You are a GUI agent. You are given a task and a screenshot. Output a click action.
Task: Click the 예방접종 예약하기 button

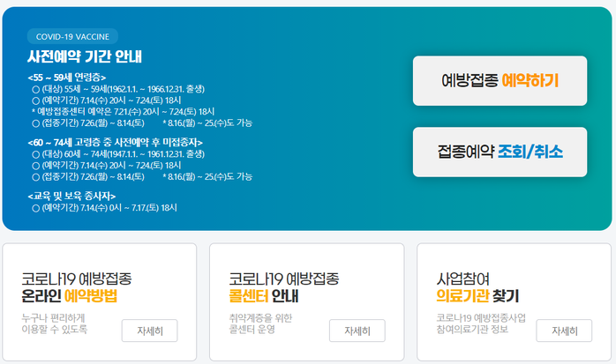[x=500, y=81]
